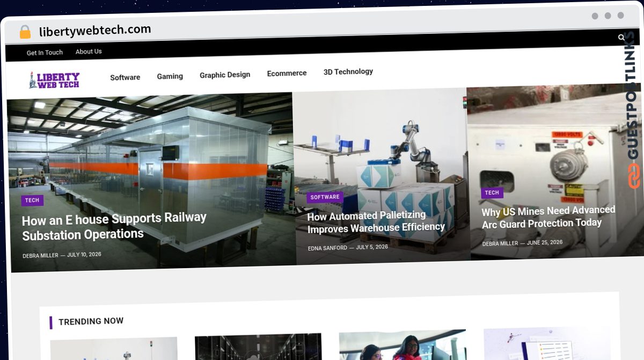Click the robotic palletizing arm photo

(381, 176)
